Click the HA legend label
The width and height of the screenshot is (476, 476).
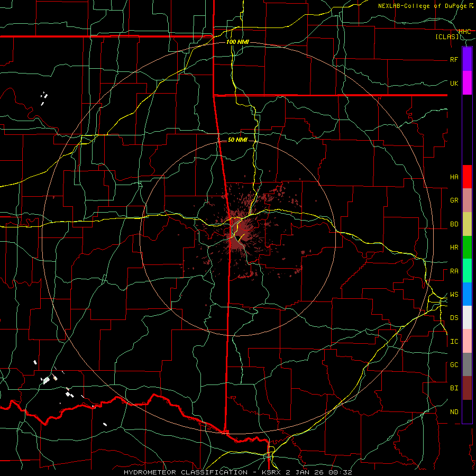(454, 177)
